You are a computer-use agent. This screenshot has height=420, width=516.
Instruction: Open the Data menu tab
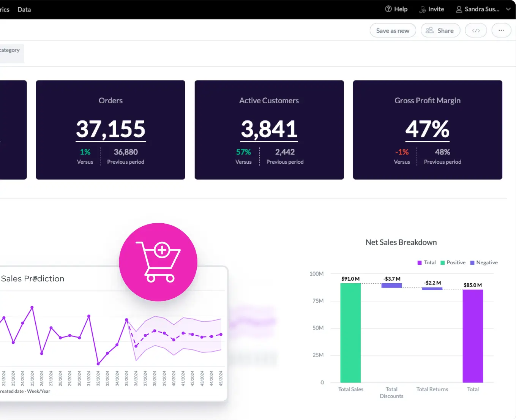24,9
